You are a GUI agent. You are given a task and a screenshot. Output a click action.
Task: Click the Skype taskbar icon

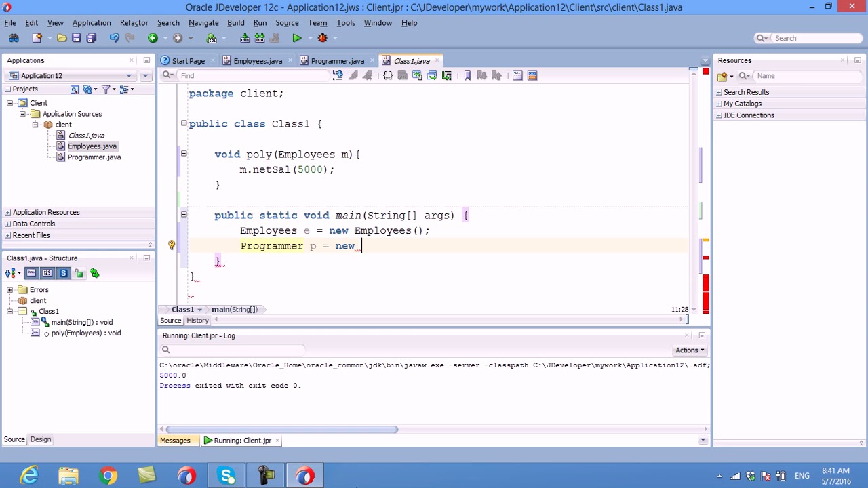pos(226,476)
